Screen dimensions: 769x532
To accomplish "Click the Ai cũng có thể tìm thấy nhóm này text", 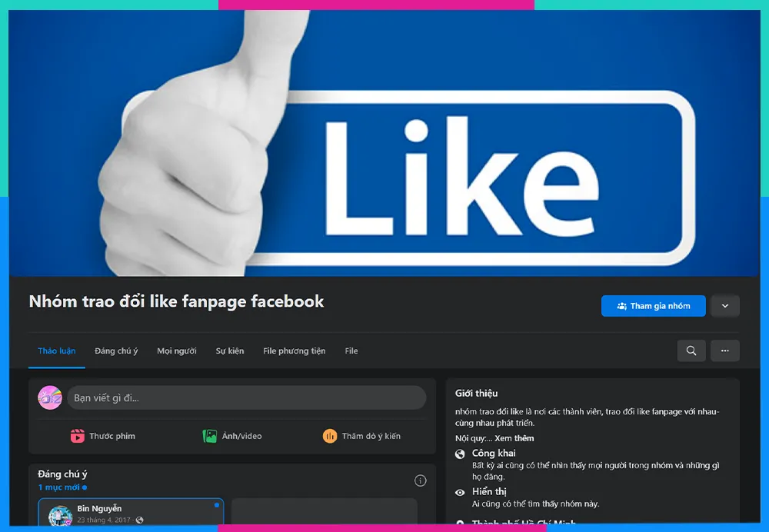I will pos(535,504).
